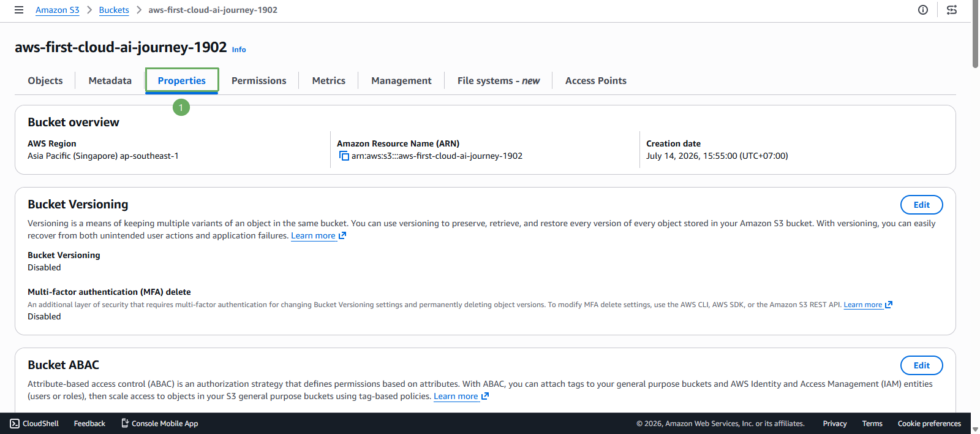This screenshot has height=434, width=980.
Task: Click the copyright notice in the footer
Action: [720, 424]
